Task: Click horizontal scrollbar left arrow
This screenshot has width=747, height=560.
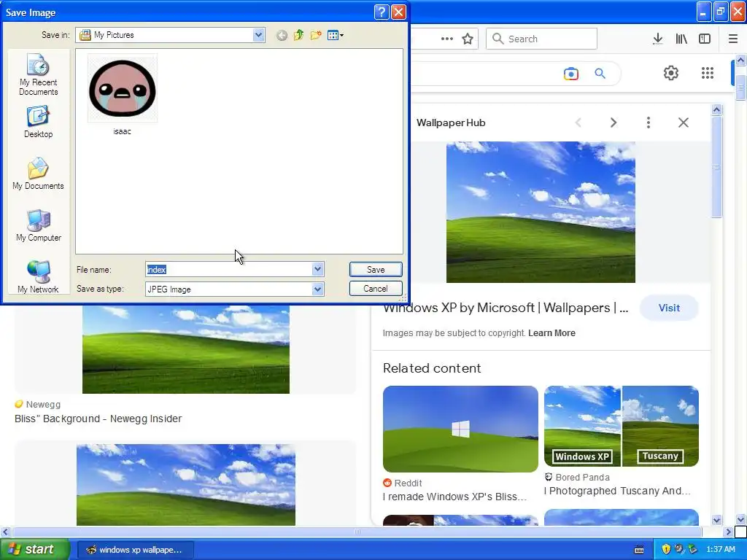Action: pyautogui.click(x=5, y=532)
